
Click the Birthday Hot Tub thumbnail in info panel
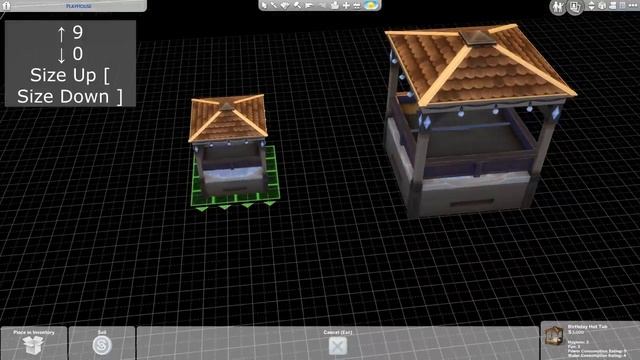click(554, 336)
